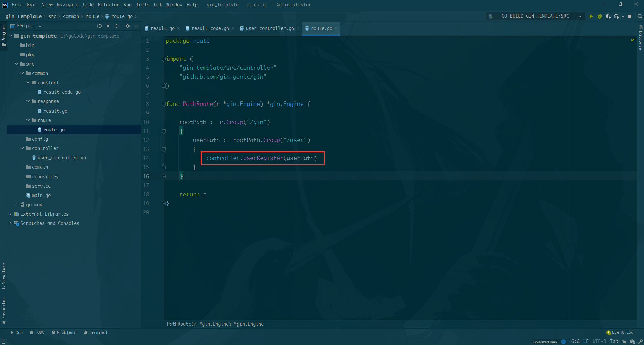
Task: Open the status bar cloud settings icon
Action: pyautogui.click(x=632, y=342)
